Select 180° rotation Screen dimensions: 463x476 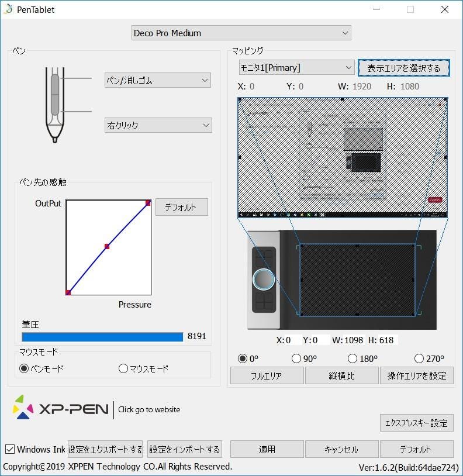click(x=362, y=358)
